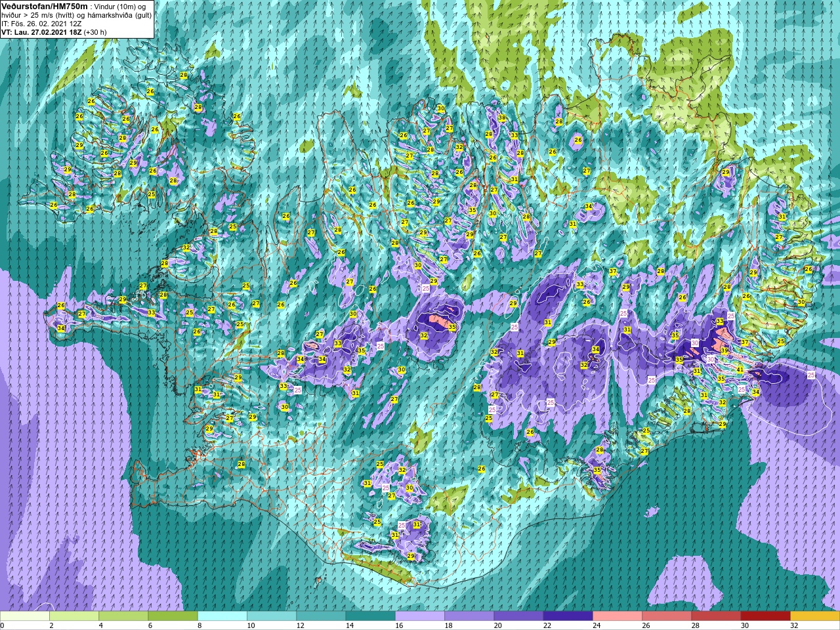Click the 6–8 olive green scale swatch
The image size is (840, 630).
coord(173,616)
